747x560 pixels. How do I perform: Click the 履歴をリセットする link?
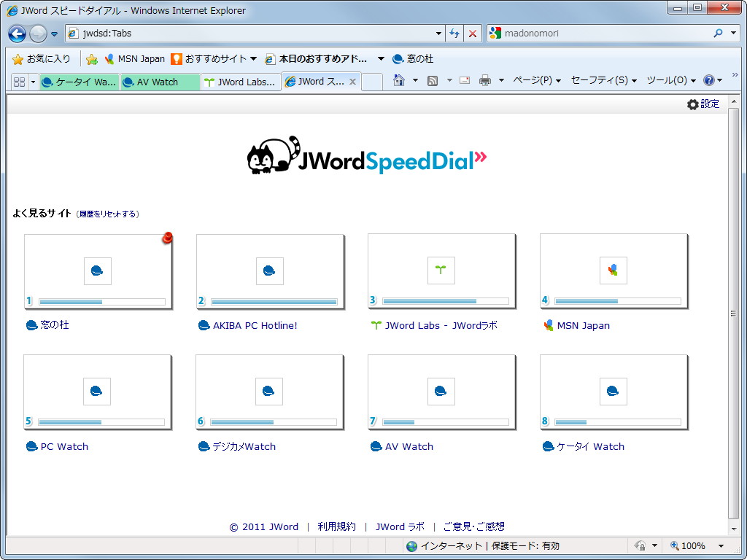[x=107, y=214]
